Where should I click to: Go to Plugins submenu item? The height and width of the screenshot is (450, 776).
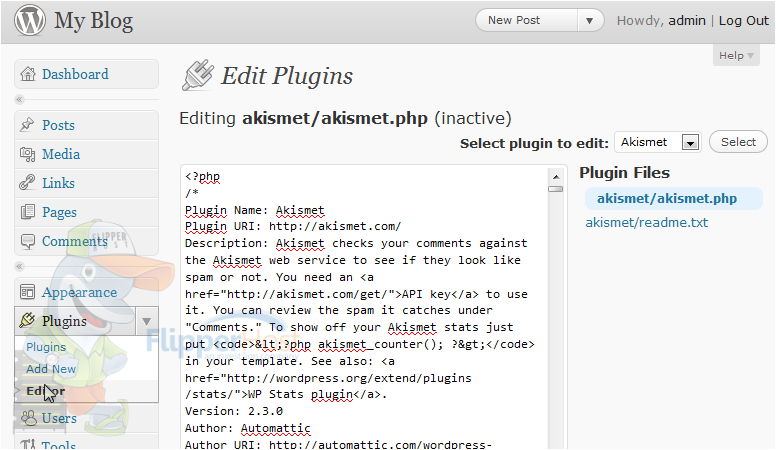pos(46,347)
